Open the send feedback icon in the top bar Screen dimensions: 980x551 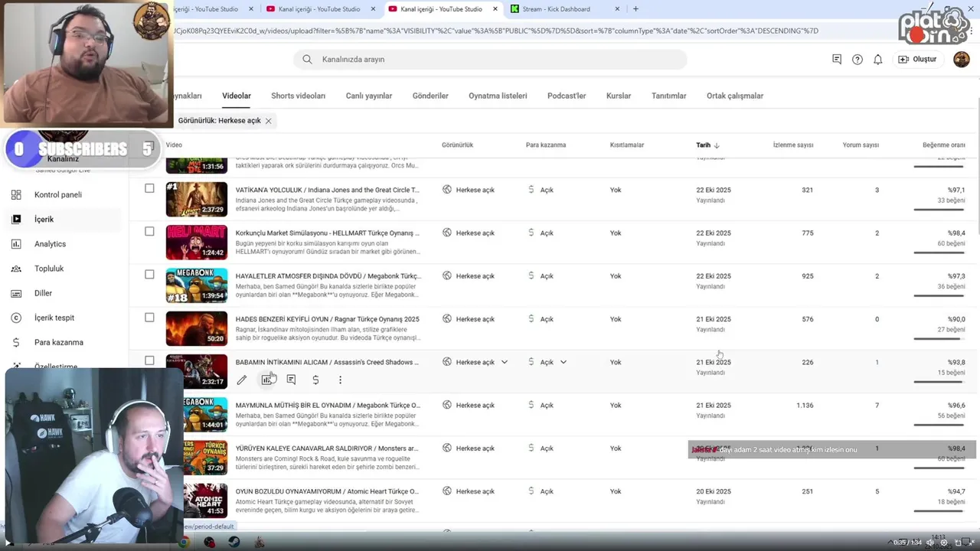(837, 59)
